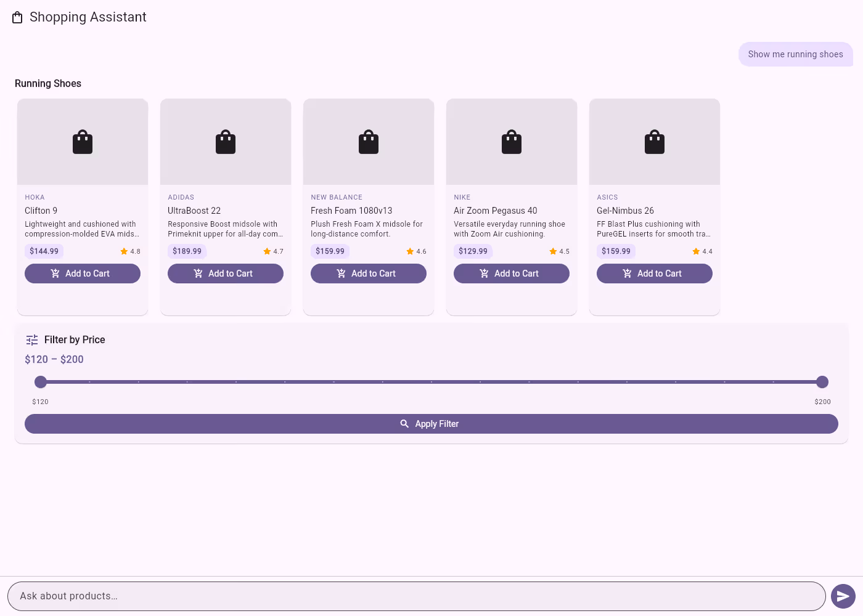Viewport: 863px width, 616px height.
Task: Open the Fresh Foam 1080v13 product image
Action: [x=369, y=142]
